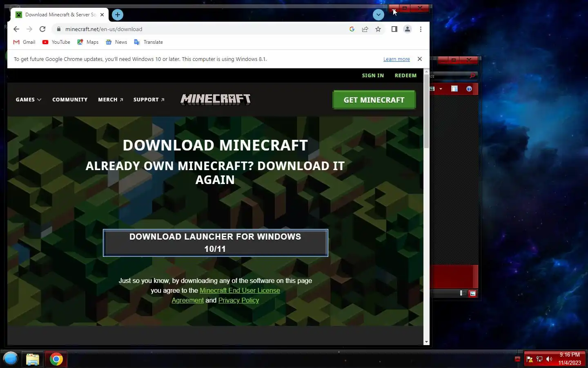This screenshot has width=588, height=368.
Task: Click the browser forward arrow
Action: 29,29
